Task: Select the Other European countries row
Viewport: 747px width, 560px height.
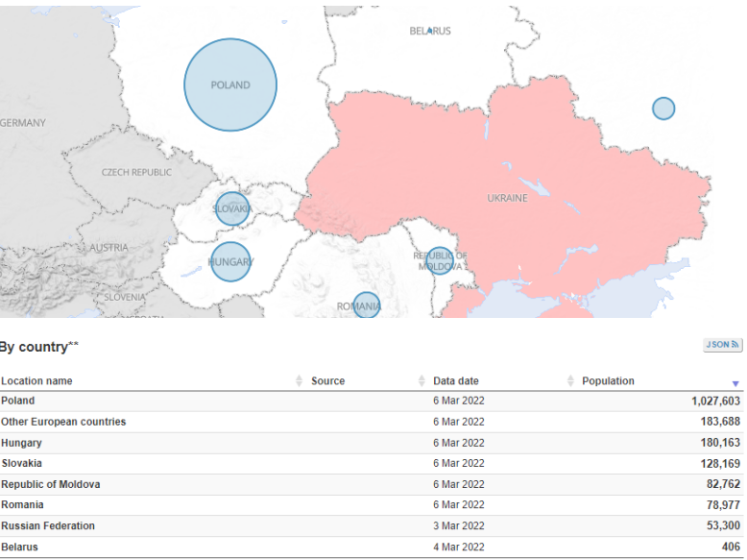Action: tap(63, 423)
